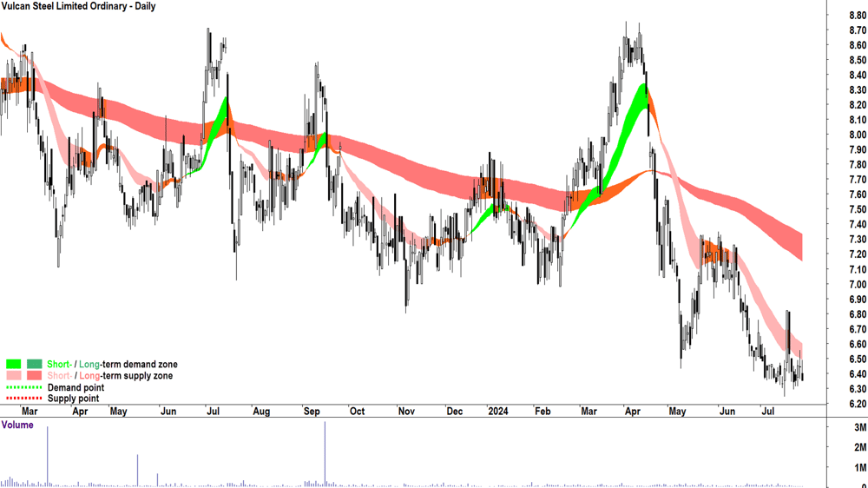
Task: Click the 3M label on the volume axis
Action: coord(860,427)
